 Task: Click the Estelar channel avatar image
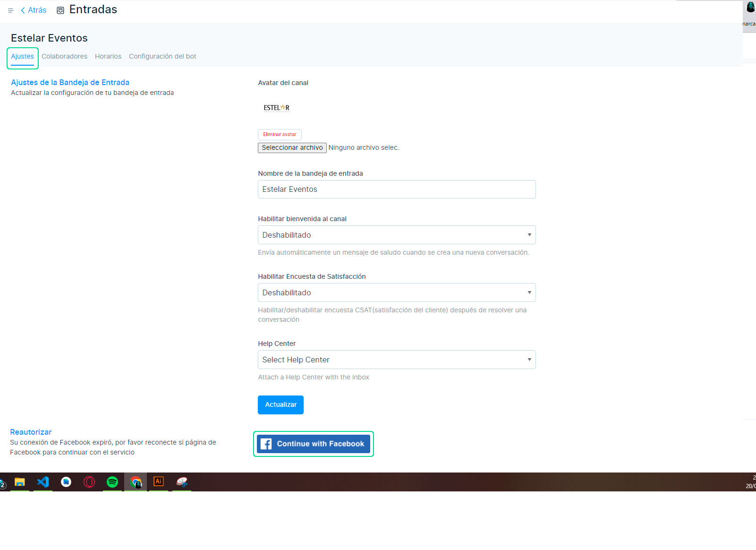pos(277,108)
